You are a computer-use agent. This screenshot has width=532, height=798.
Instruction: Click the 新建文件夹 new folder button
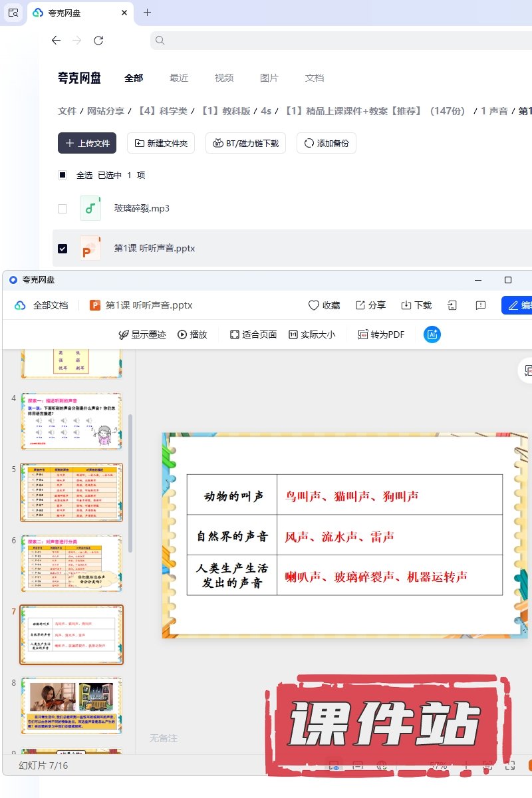[161, 143]
